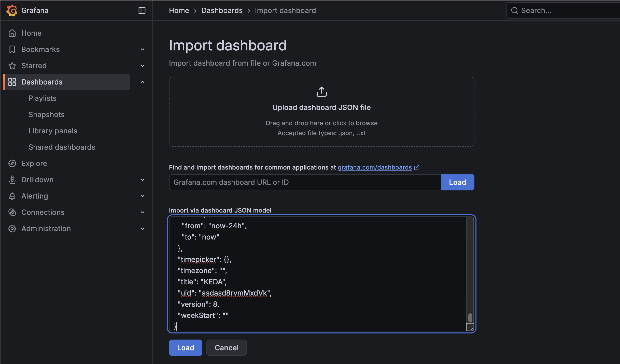Open Library panels under Dashboards
This screenshot has width=620, height=364.
pyautogui.click(x=53, y=131)
